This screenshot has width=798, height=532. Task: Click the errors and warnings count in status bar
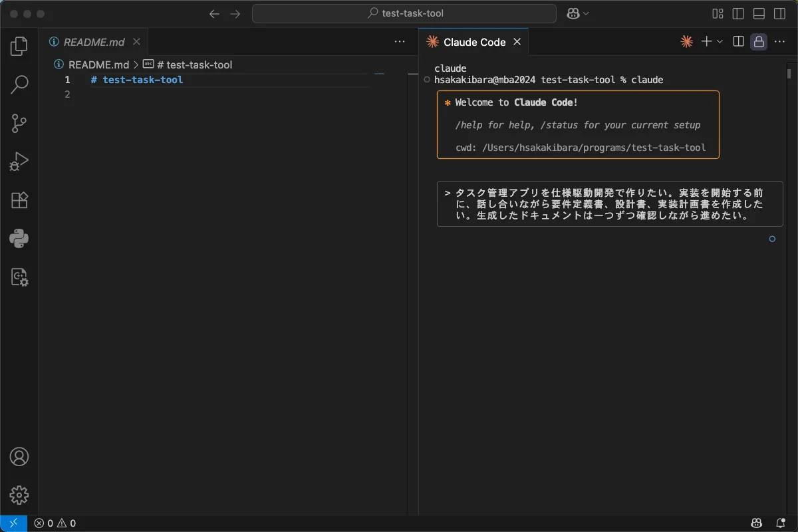click(x=55, y=523)
